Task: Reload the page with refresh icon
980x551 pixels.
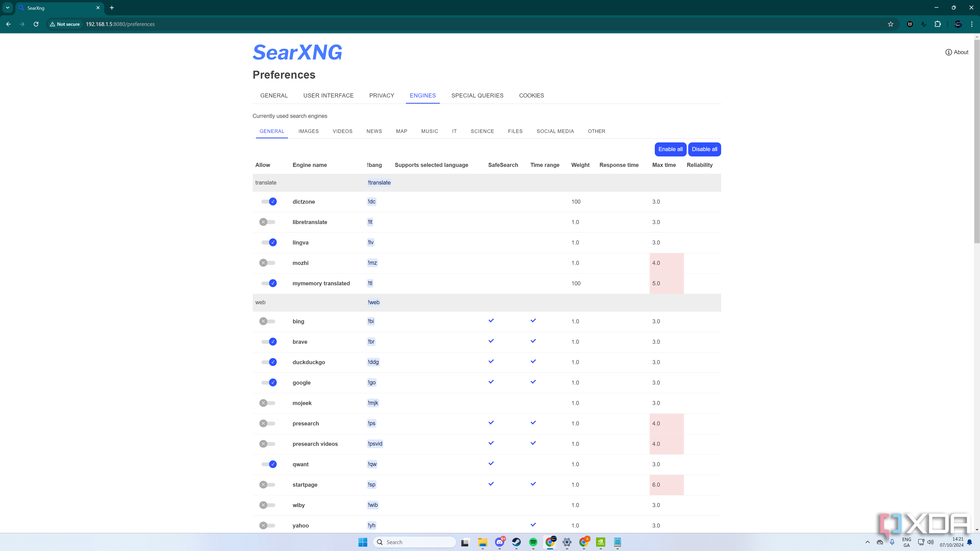Action: click(x=36, y=24)
